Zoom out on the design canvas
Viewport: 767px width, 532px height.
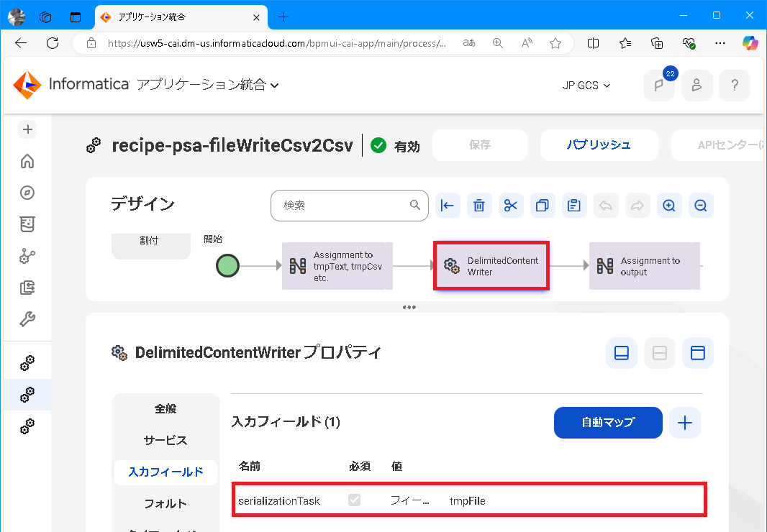coord(701,206)
